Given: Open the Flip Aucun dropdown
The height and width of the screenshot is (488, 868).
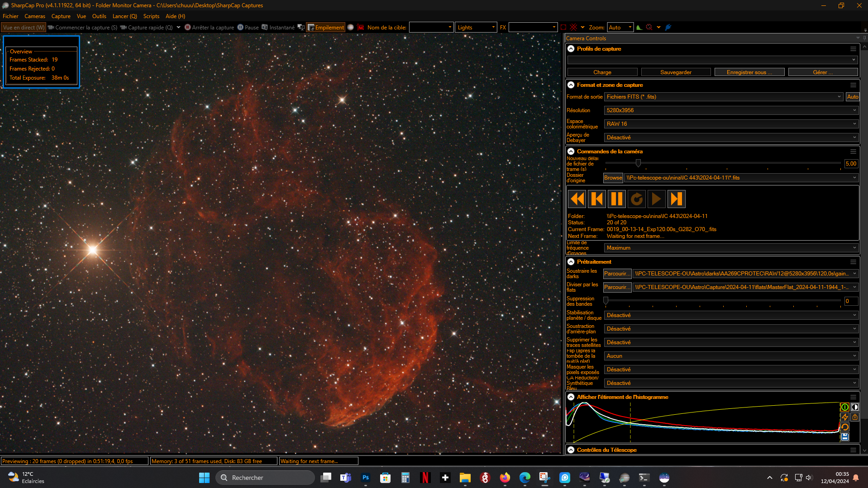Looking at the screenshot, I should tap(731, 356).
